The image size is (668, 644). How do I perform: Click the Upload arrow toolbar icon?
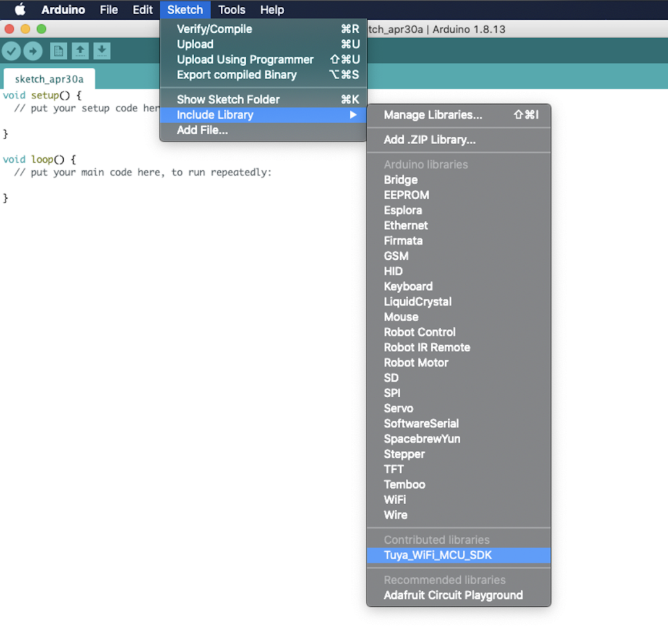click(33, 51)
